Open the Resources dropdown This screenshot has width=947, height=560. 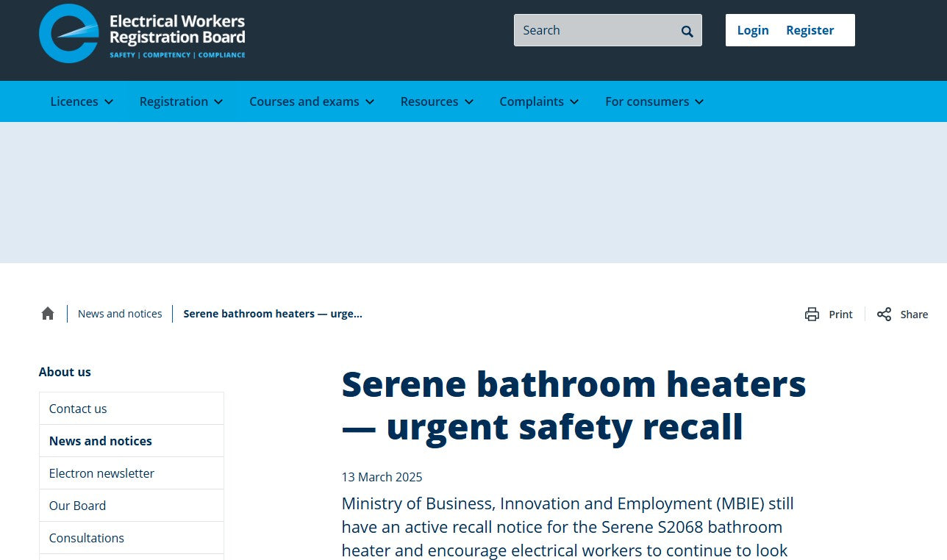tap(437, 101)
